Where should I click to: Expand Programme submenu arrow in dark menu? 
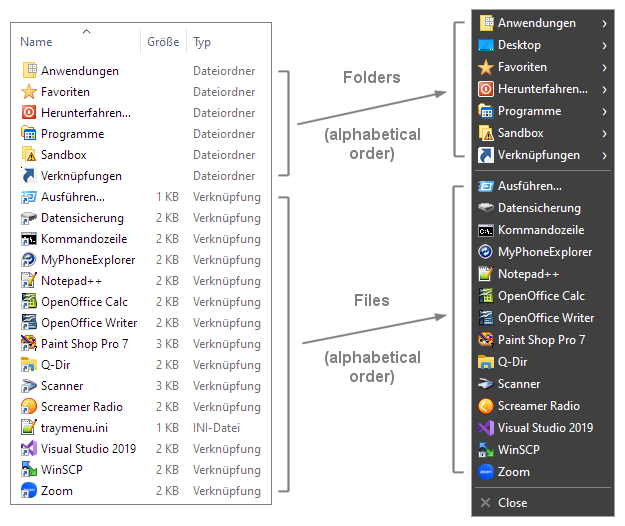[605, 112]
